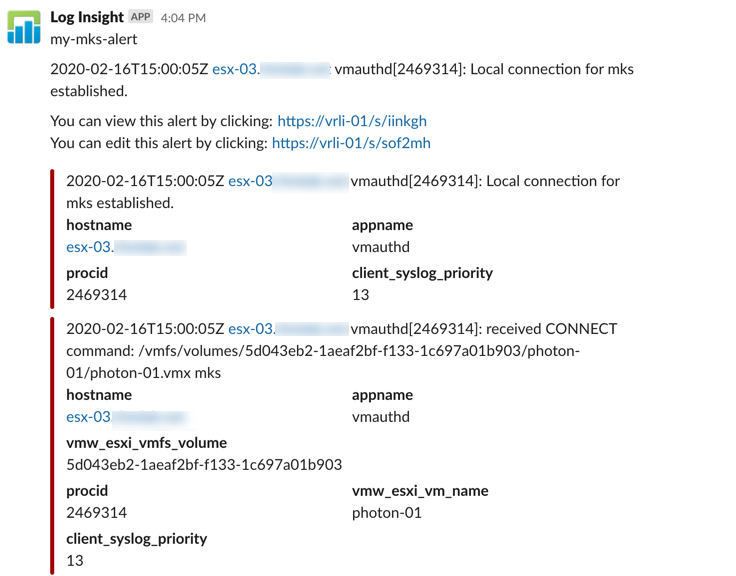Click esx-03 link in first attachment log line

(x=288, y=181)
